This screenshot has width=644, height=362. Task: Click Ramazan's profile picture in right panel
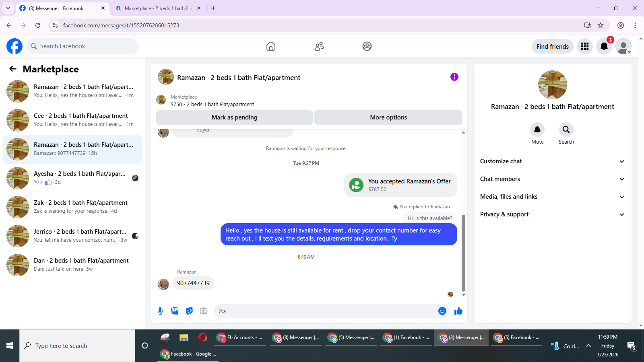point(553,85)
